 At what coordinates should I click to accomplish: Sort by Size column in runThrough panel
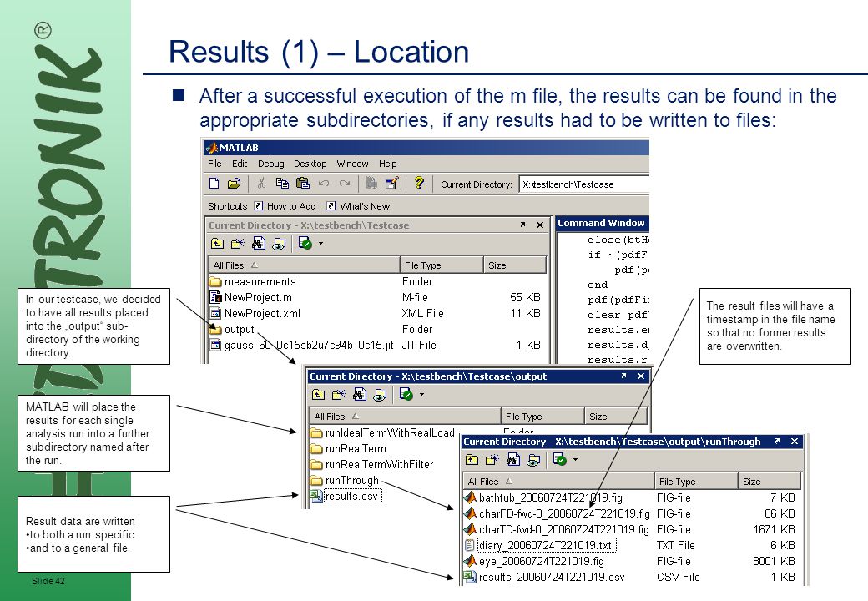(x=770, y=482)
